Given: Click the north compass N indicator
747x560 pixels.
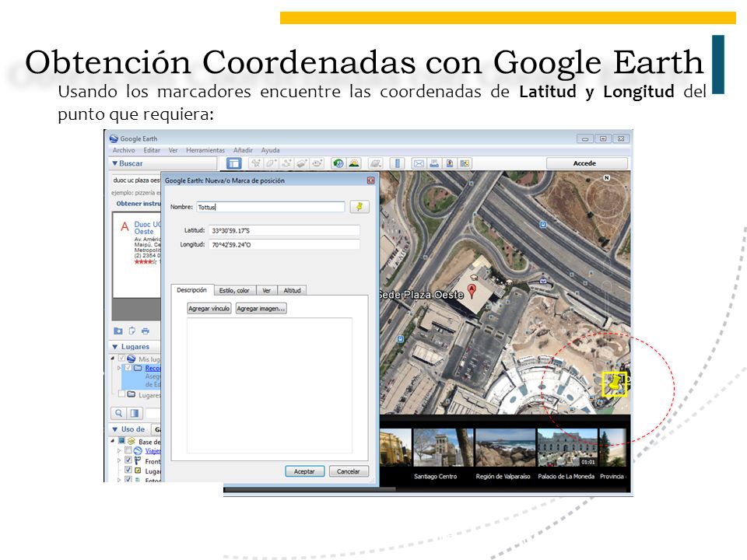Looking at the screenshot, I should point(606,177).
